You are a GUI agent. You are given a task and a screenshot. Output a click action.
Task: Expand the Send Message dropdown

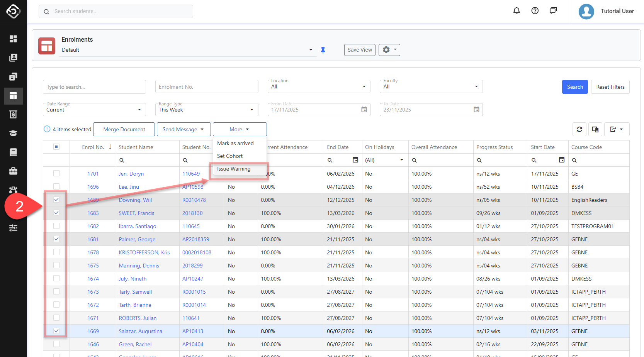pyautogui.click(x=184, y=129)
